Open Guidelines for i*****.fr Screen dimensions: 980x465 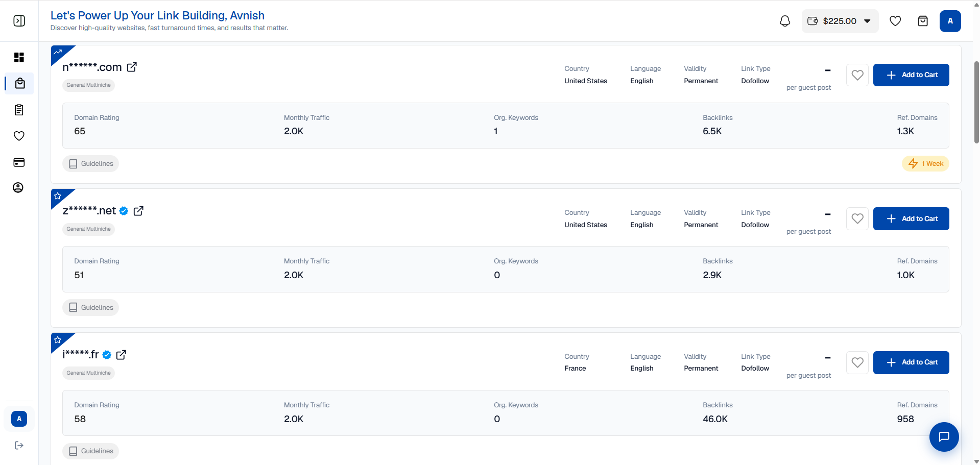(x=91, y=451)
